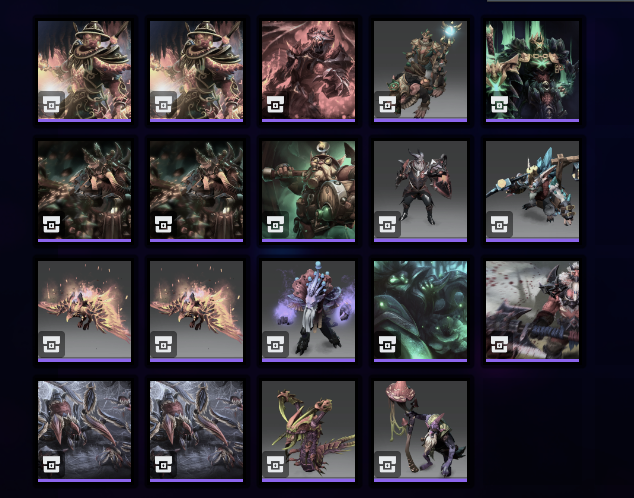
Task: Open the dwarf with hammer and barrel
Action: [309, 191]
